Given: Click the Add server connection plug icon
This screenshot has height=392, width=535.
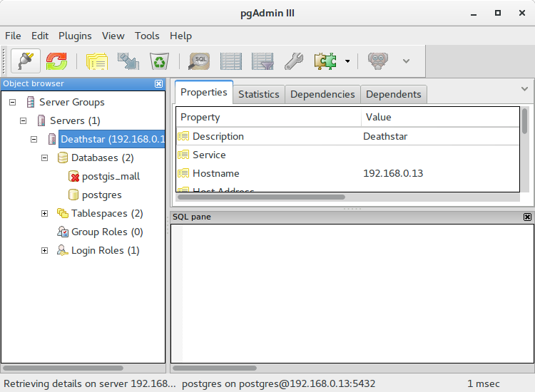Looking at the screenshot, I should [x=26, y=61].
